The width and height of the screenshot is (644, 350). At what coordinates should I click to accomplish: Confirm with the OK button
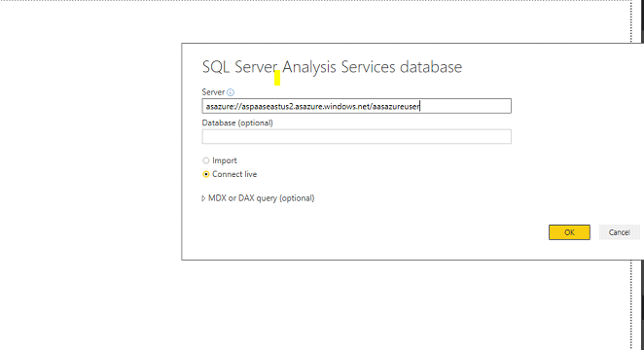[569, 232]
